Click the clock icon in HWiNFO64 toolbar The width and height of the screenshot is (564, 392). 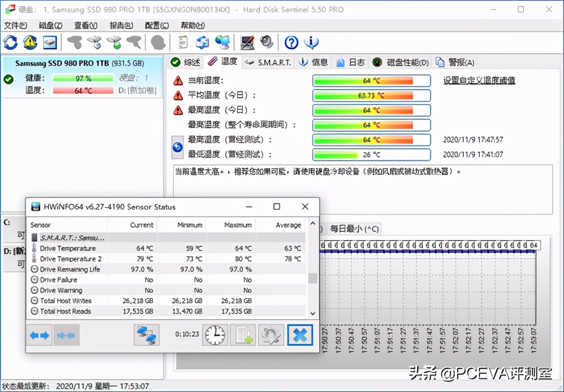(x=214, y=334)
